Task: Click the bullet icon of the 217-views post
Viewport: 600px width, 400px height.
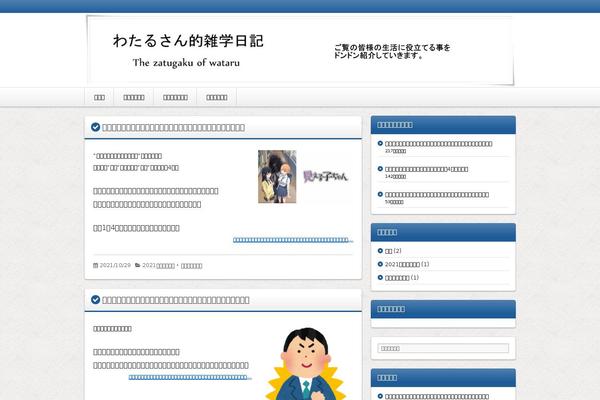Action: [380, 143]
